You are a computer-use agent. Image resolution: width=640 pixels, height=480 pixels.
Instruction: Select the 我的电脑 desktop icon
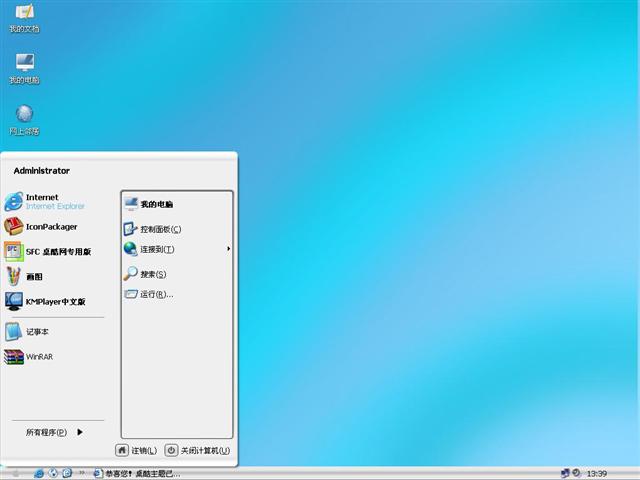(24, 69)
